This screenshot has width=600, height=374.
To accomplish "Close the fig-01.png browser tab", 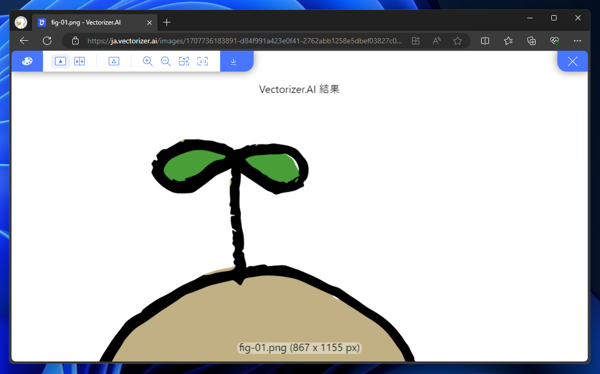I will click(x=149, y=23).
